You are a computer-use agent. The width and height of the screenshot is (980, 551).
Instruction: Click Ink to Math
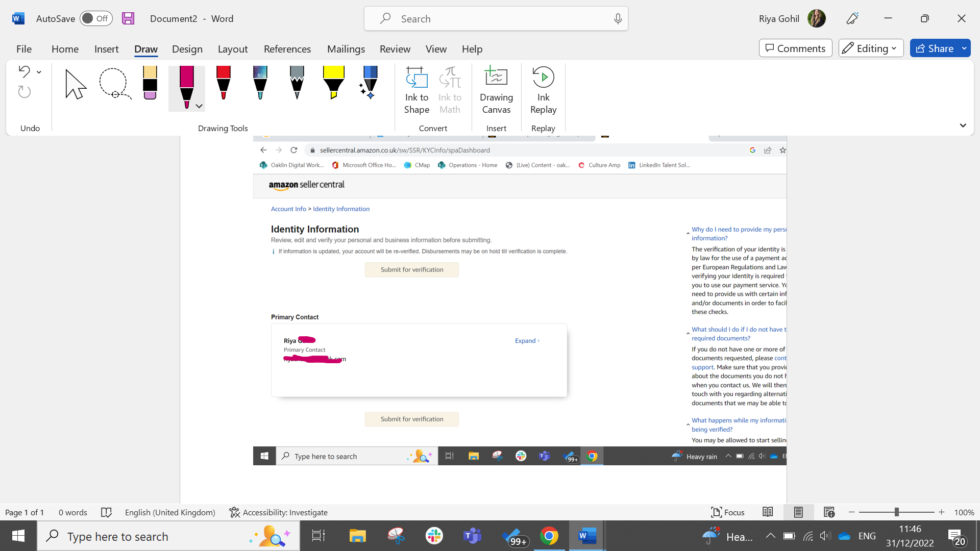[x=450, y=91]
